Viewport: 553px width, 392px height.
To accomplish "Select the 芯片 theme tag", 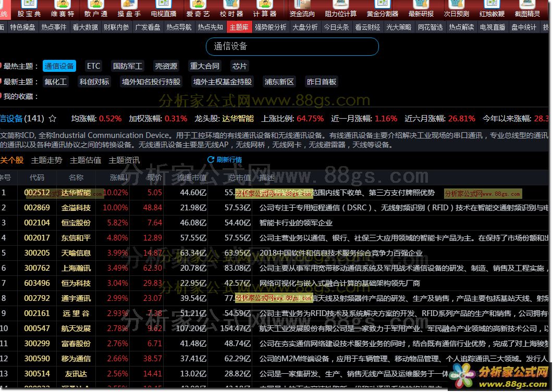I will coord(239,66).
